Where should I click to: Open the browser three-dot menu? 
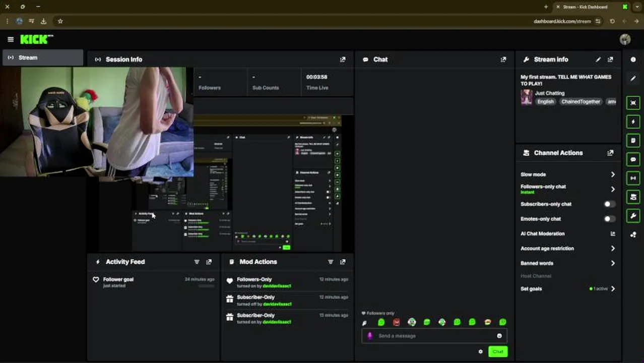coord(7,21)
